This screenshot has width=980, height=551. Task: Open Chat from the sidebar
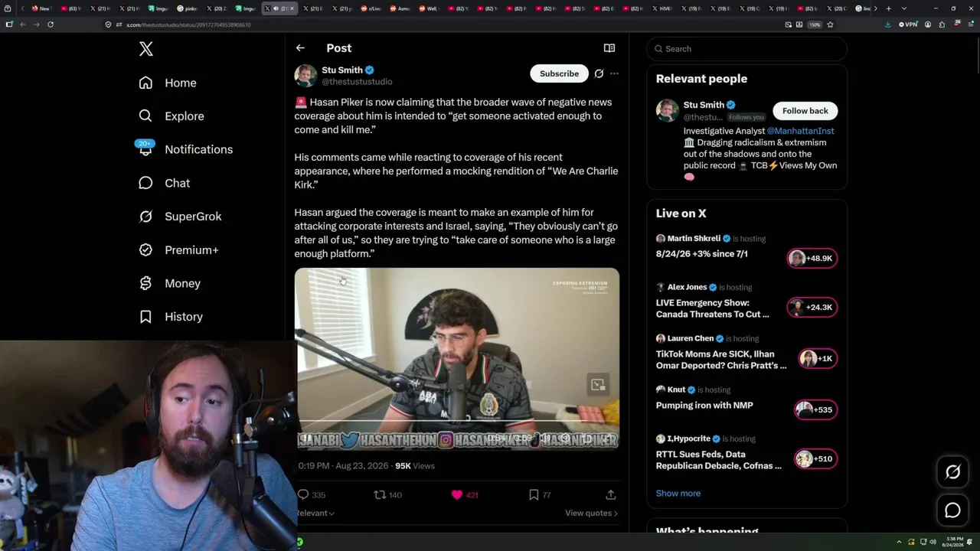click(x=165, y=183)
